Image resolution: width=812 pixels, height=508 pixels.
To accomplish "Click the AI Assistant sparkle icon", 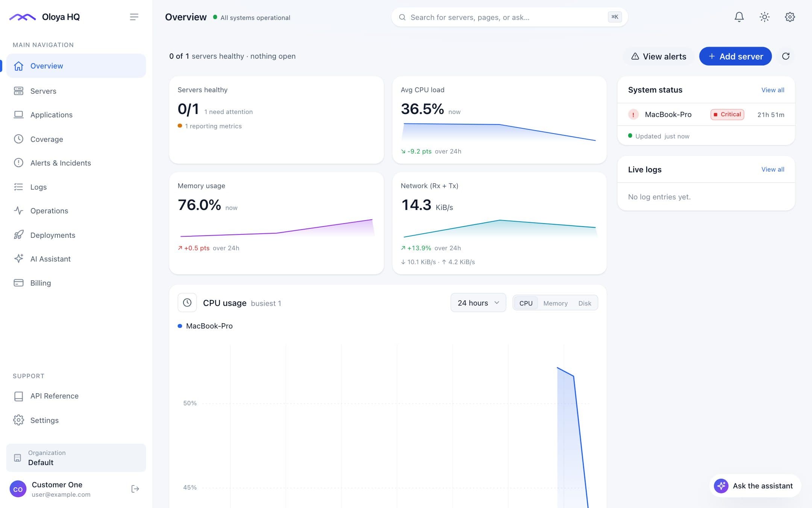I will click(x=18, y=259).
